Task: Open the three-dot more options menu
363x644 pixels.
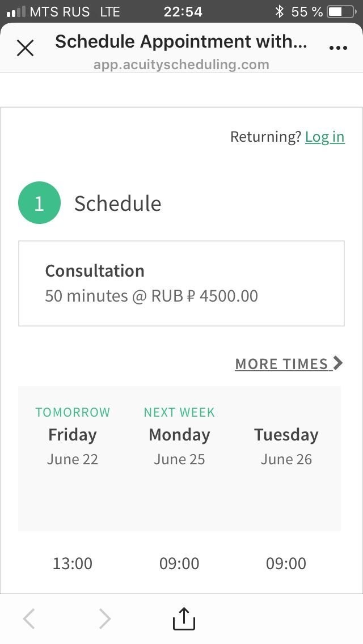Action: point(339,48)
